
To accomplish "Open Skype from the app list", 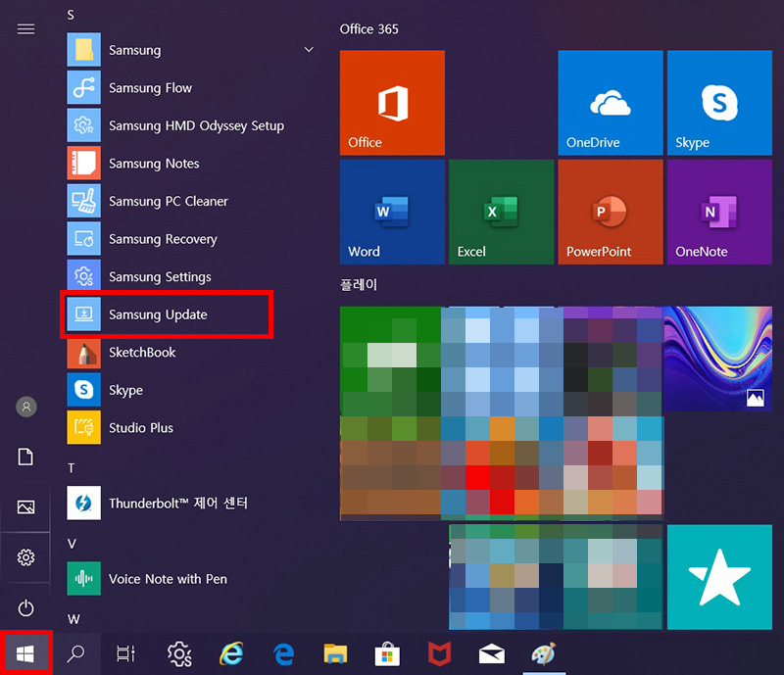I will click(190, 390).
